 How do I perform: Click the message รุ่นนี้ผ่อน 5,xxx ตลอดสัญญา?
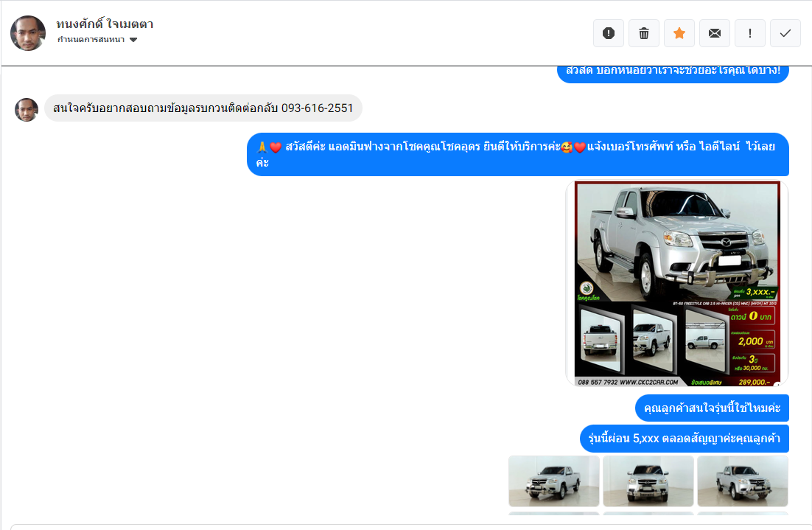point(684,439)
